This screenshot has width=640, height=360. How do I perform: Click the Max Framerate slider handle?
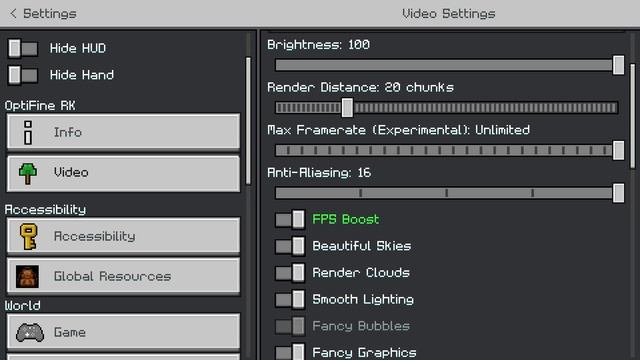tap(619, 150)
